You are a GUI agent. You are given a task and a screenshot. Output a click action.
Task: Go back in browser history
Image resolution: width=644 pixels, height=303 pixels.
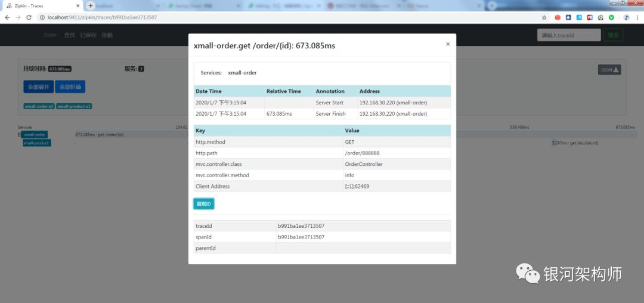click(7, 18)
